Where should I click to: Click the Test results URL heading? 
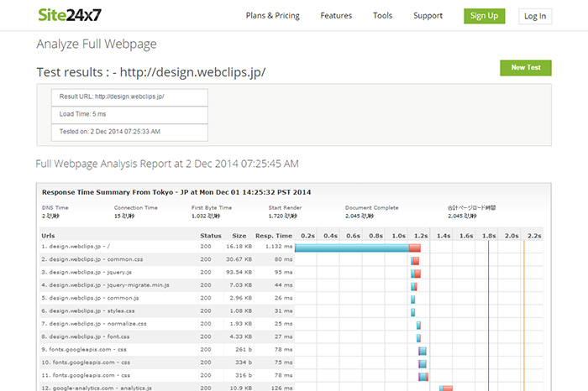(x=151, y=72)
